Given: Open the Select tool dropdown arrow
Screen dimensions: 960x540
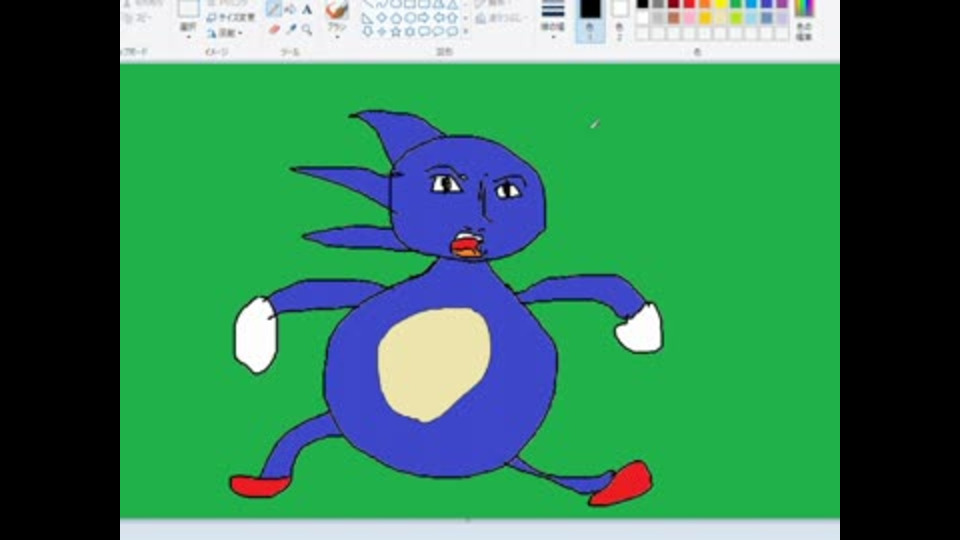Looking at the screenshot, I should coord(189,37).
